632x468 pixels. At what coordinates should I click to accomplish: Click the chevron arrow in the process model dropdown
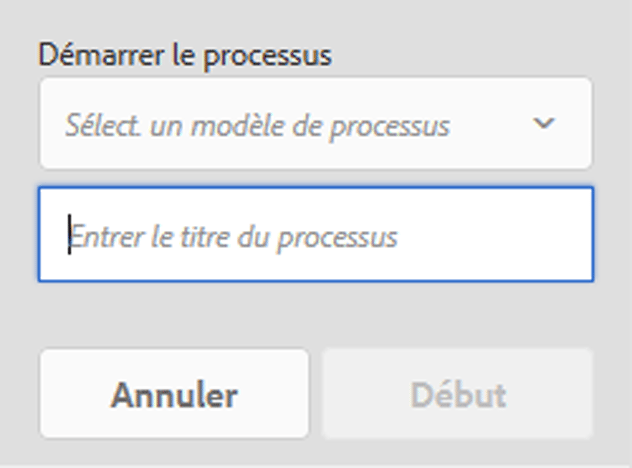[x=544, y=124]
